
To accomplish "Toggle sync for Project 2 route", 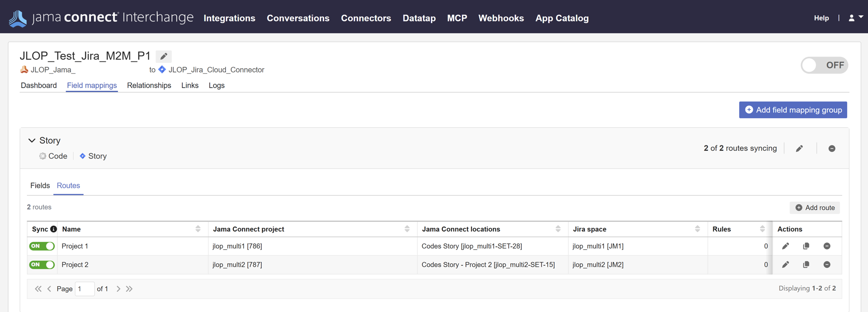I will click(x=42, y=265).
